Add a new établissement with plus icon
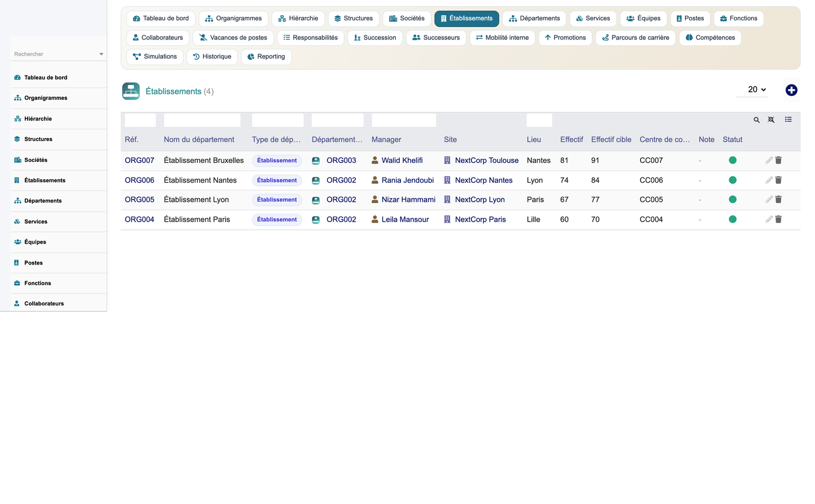The image size is (815, 504). 791,90
